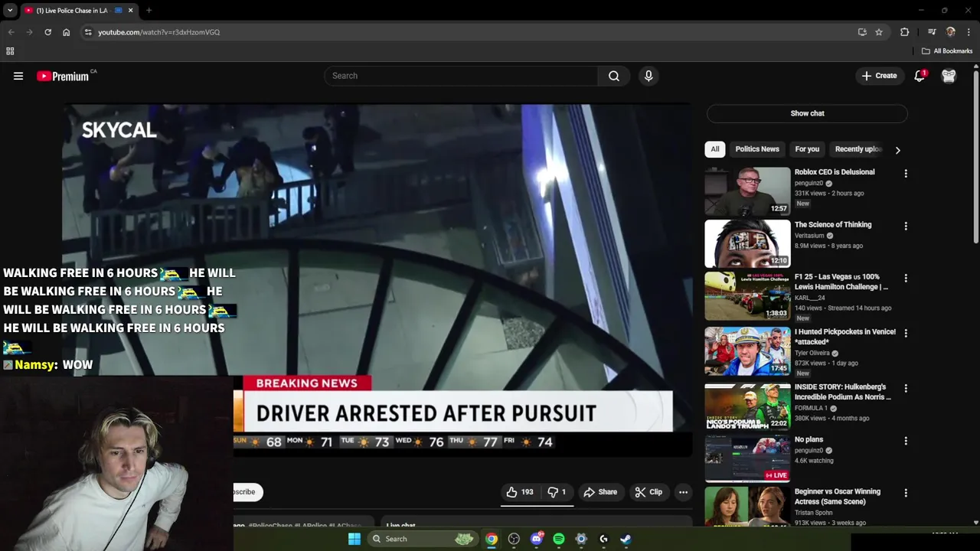Switch to the Live Police Chase tab
This screenshot has width=980, height=551.
(73, 11)
